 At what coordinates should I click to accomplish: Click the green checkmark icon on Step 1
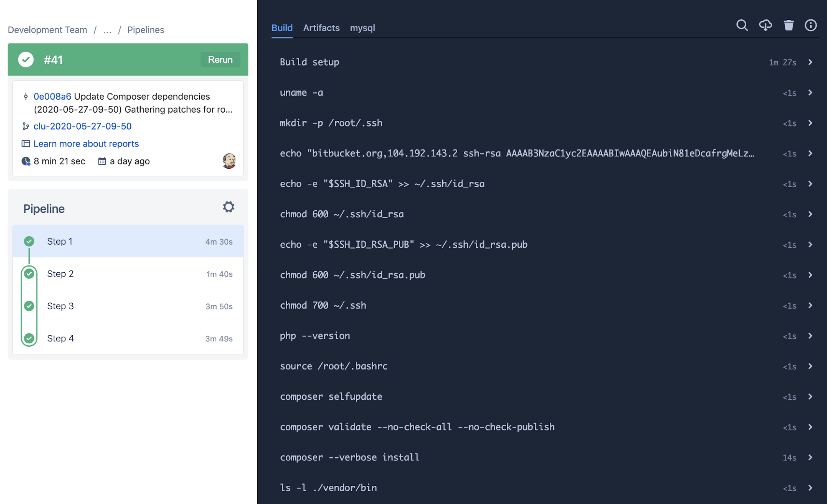(29, 240)
